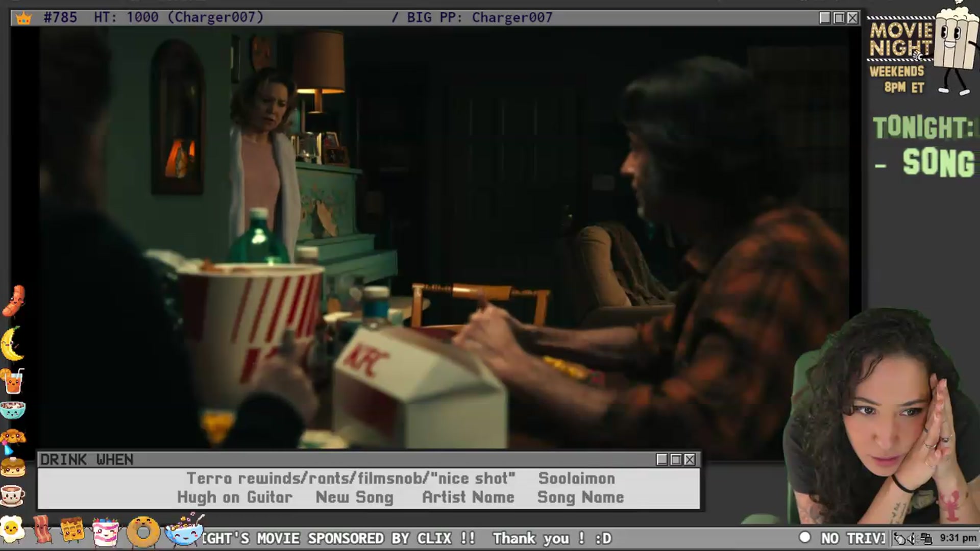
Task: Click the fried egg emote
Action: (x=12, y=530)
